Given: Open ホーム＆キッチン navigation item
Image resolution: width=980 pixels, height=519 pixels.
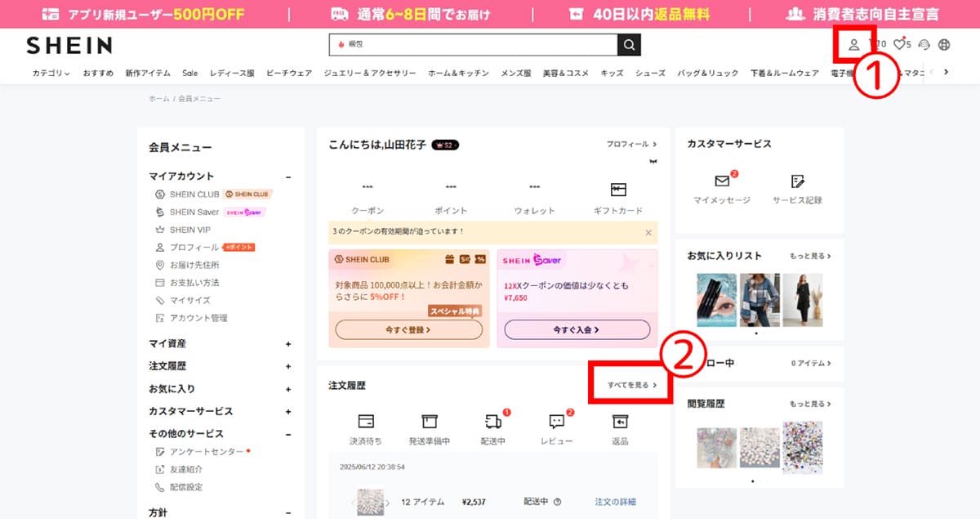Looking at the screenshot, I should coord(458,73).
